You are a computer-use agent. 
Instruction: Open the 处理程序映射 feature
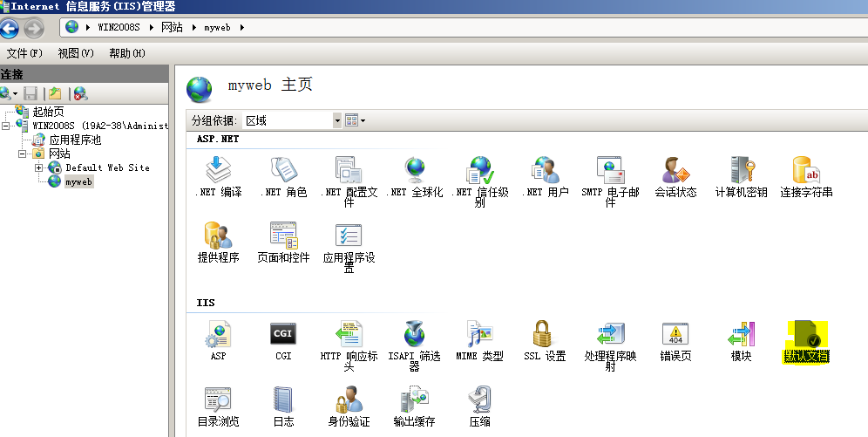click(610, 345)
